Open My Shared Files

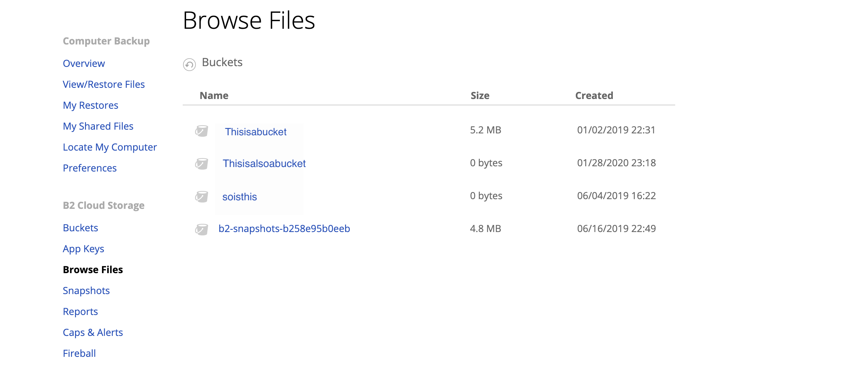[98, 126]
